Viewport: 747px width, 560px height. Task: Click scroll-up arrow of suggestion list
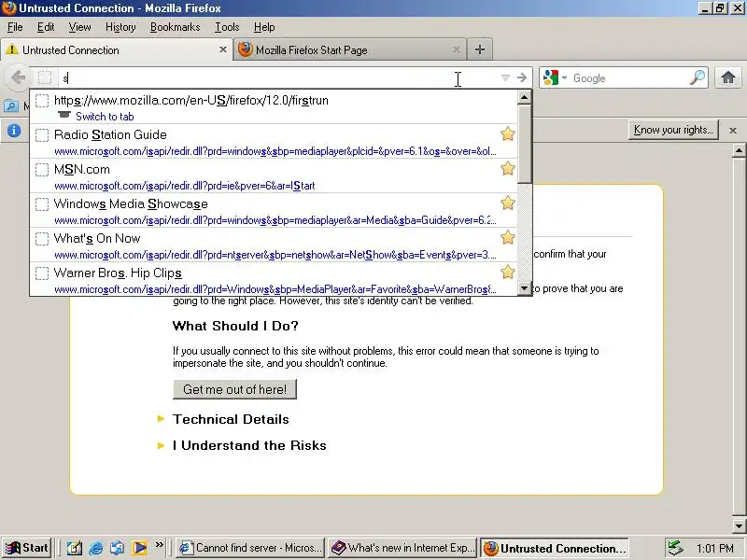pos(525,97)
